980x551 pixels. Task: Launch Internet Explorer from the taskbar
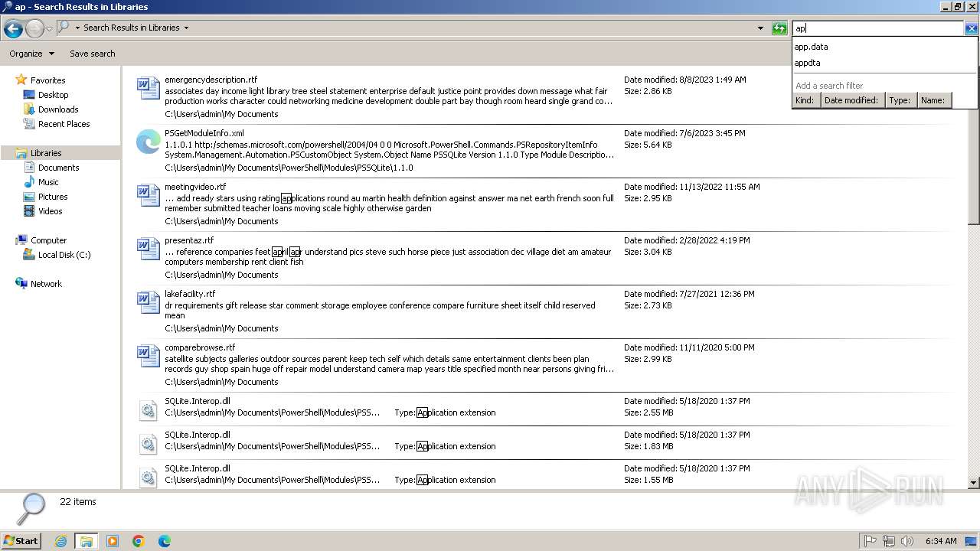tap(60, 541)
